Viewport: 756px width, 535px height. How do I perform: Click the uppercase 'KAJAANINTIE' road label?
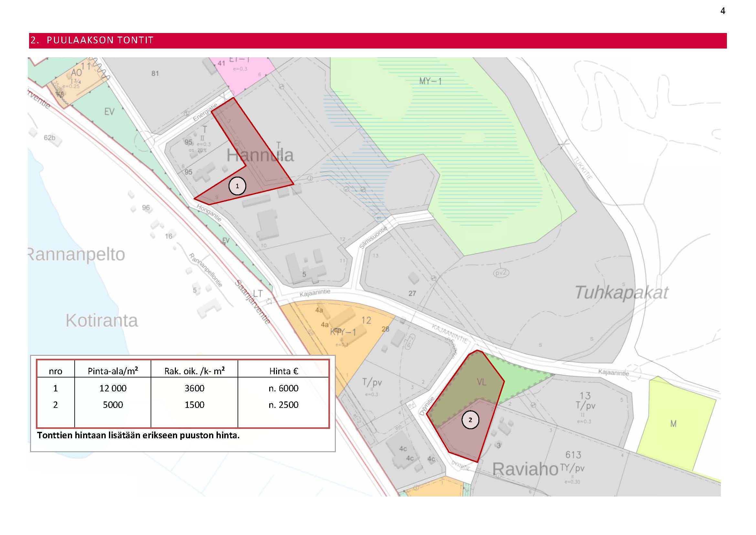coord(450,334)
